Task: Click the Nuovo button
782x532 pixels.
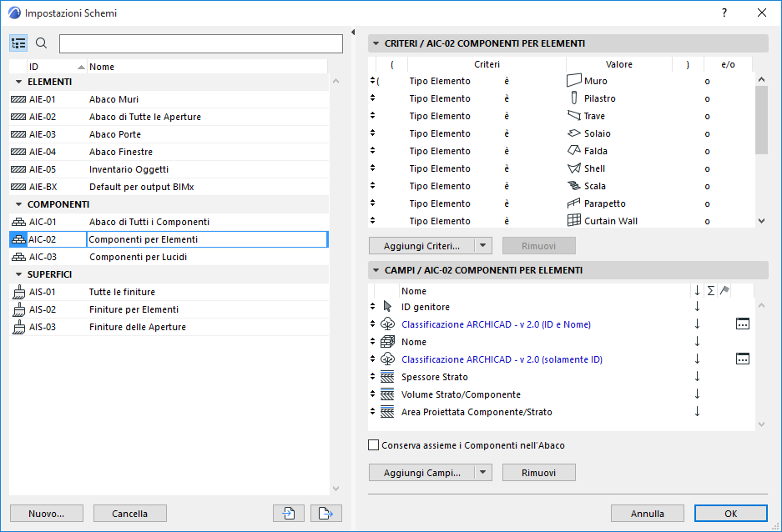Action: point(47,513)
